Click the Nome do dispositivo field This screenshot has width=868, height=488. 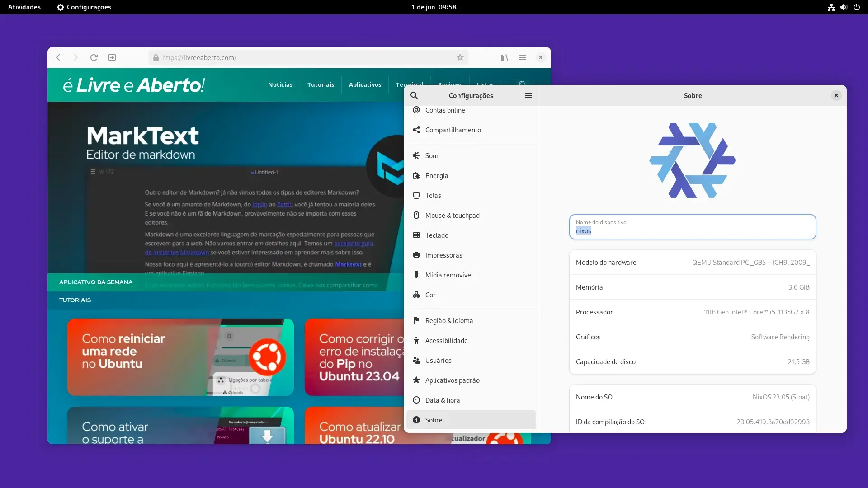click(x=693, y=227)
